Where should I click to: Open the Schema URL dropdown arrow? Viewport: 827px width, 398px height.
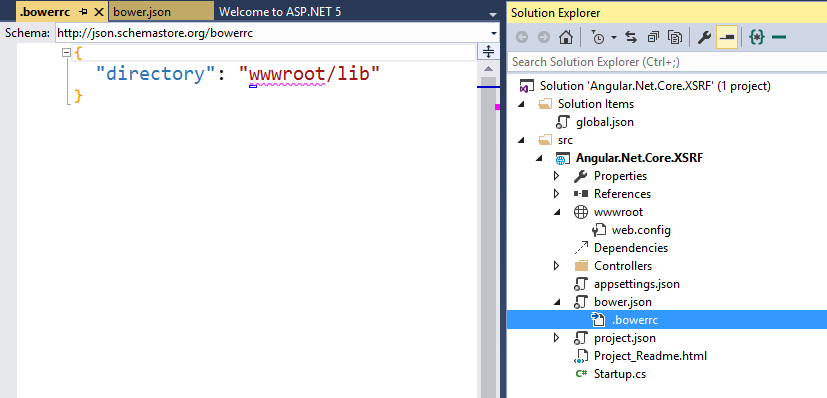click(x=494, y=33)
